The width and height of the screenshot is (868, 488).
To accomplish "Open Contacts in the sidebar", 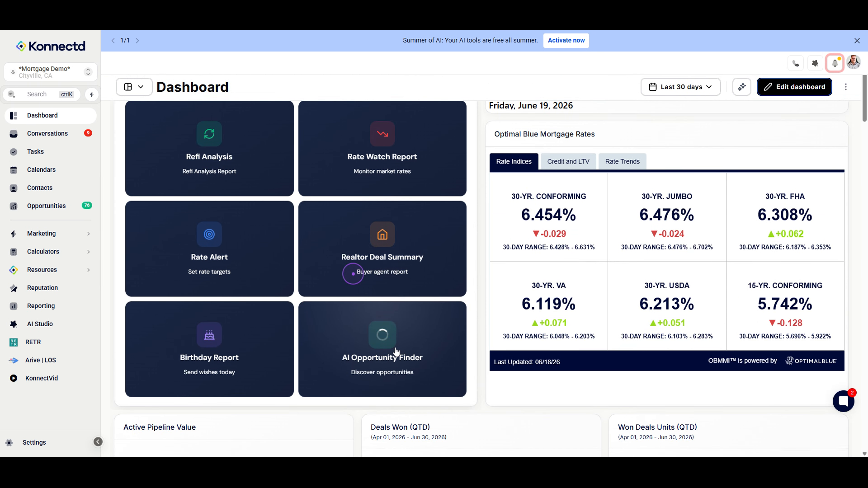I will (x=50, y=188).
